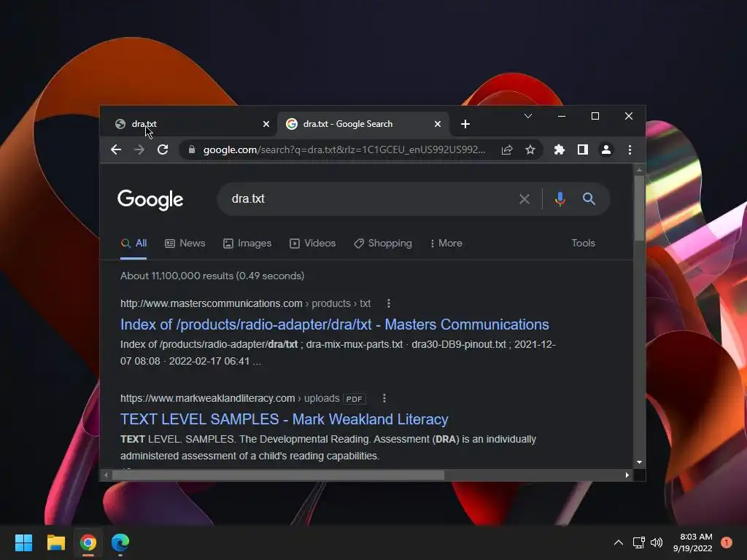Image resolution: width=747 pixels, height=560 pixels.
Task: Switch to News results
Action: [x=185, y=244]
